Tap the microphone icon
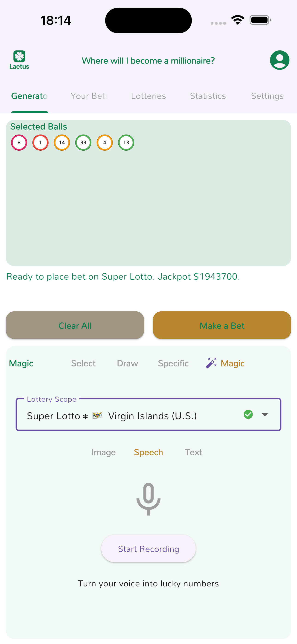297x644 pixels. pos(148,499)
